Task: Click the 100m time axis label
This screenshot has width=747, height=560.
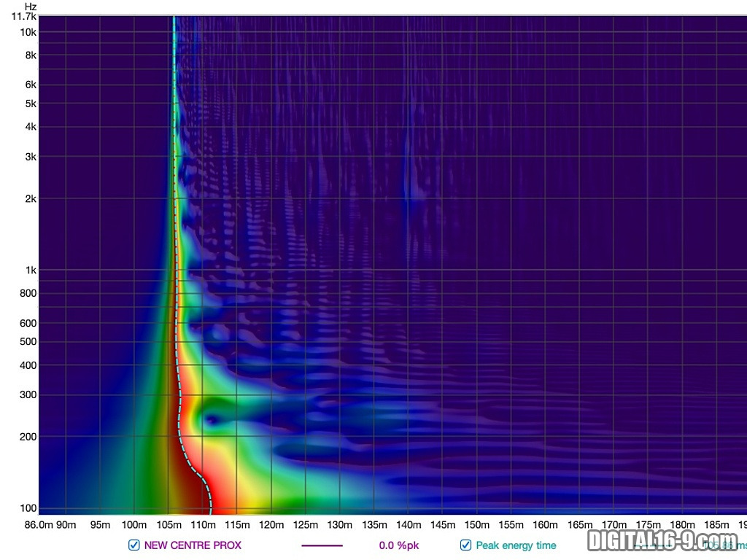Action: (133, 525)
